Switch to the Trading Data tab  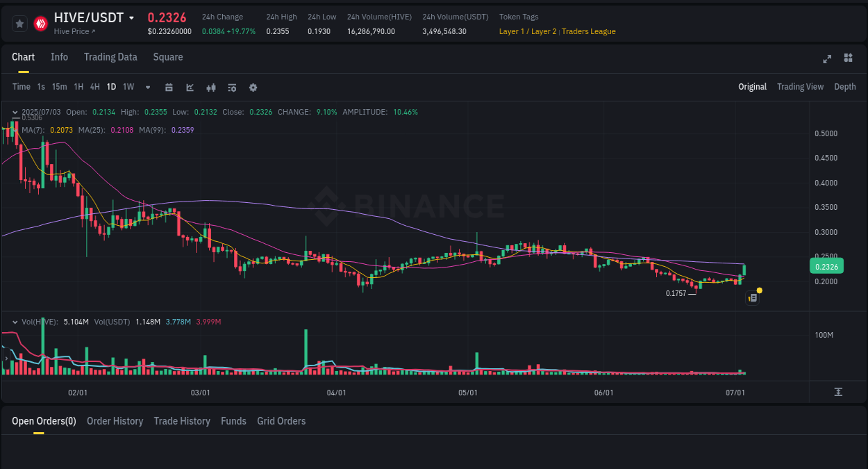click(110, 57)
